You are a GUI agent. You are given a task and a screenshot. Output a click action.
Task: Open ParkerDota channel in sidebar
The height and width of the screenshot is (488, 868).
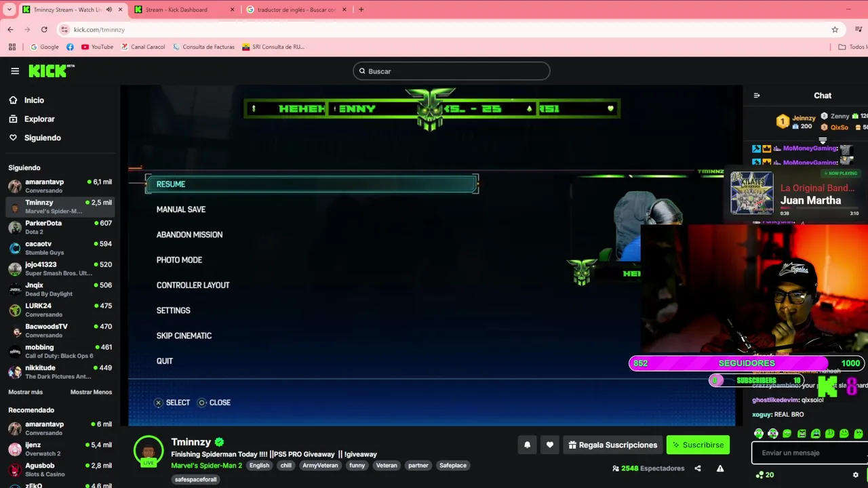pos(60,227)
